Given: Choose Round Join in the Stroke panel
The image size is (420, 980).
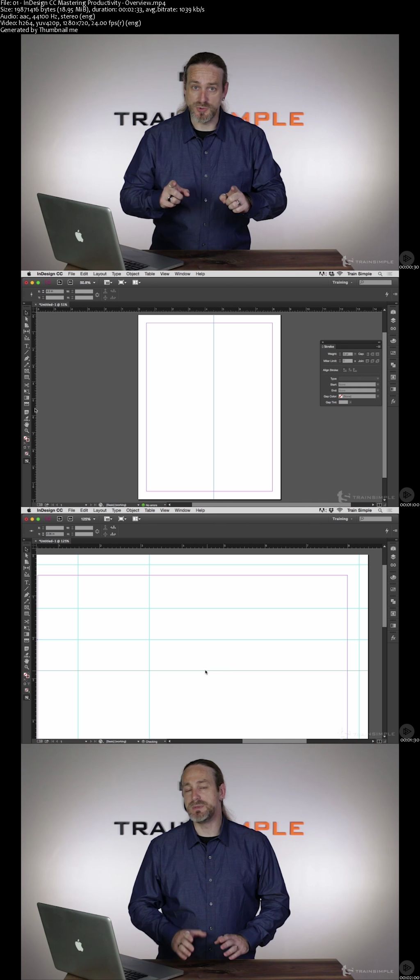Looking at the screenshot, I should (x=372, y=361).
